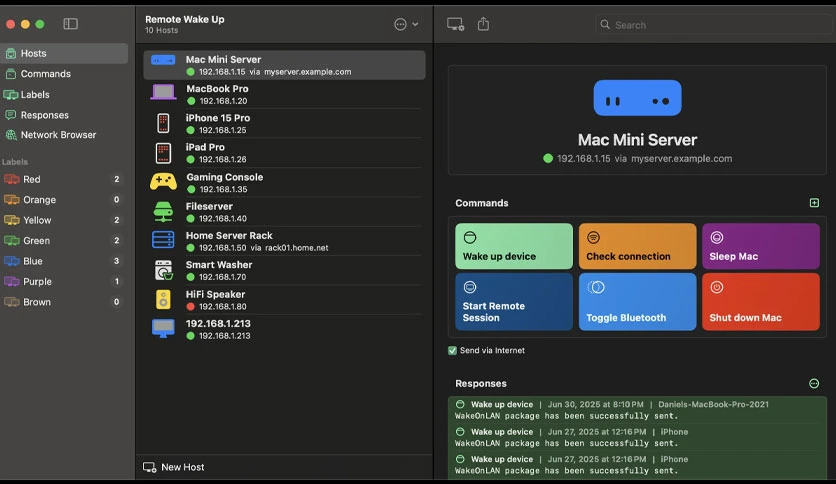Select the Home Server Rack icon

(163, 240)
